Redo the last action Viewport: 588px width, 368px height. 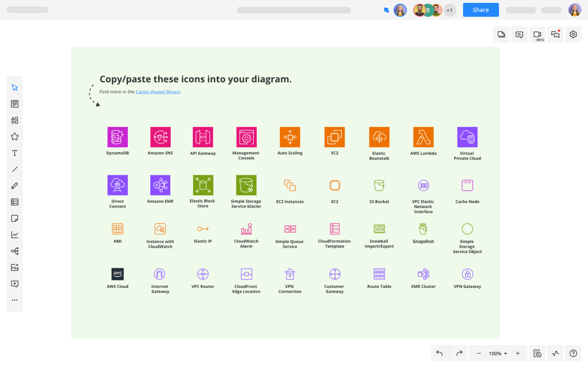click(459, 353)
